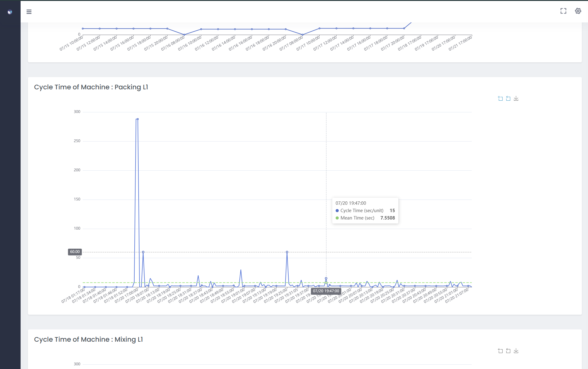Click the "07/18 01:17:00" x-axis label
Viewport: 588px width, 369px height.
click(73, 296)
